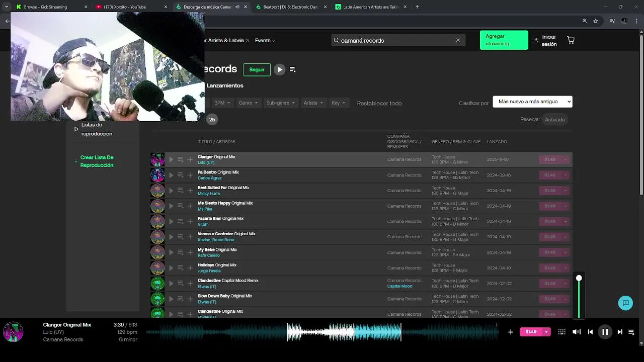Image resolution: width=644 pixels, height=362 pixels.
Task: Play all label tracks with round play button
Action: point(280,70)
